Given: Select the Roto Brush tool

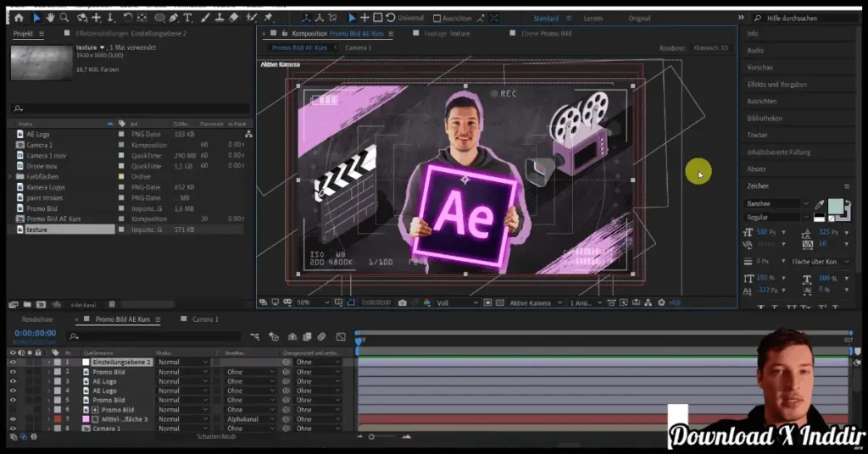Looking at the screenshot, I should click(251, 18).
